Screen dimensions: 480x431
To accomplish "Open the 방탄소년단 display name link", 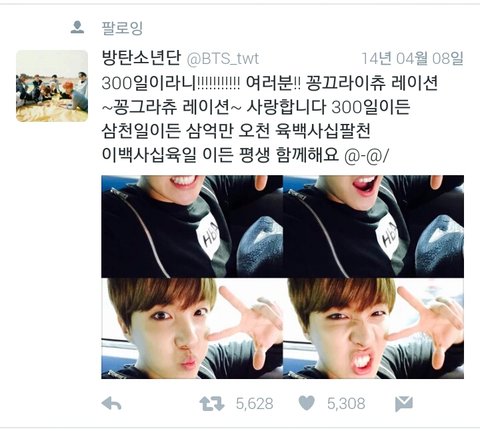I will click(141, 58).
